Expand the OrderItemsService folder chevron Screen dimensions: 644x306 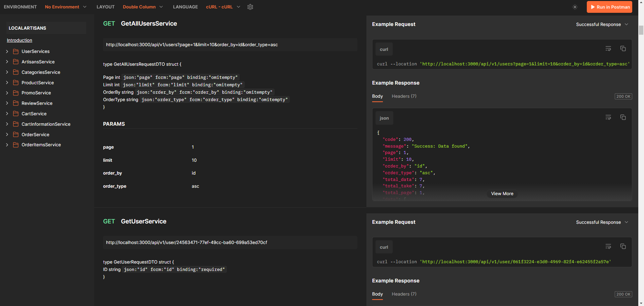click(x=7, y=145)
